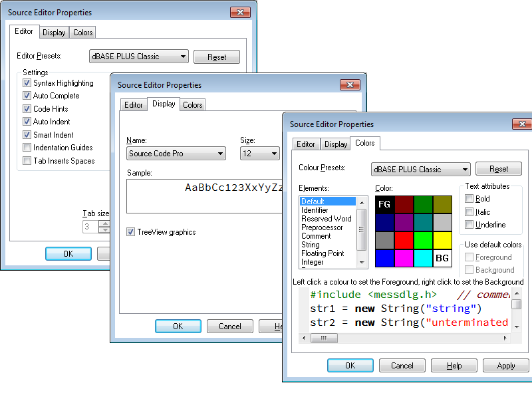Increase Tab size with up arrow
This screenshot has height=399, width=532.
[x=105, y=223]
